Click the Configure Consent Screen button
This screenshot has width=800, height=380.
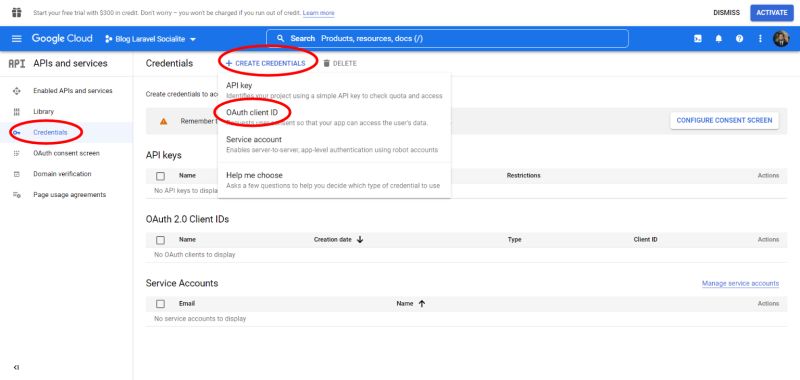pyautogui.click(x=724, y=121)
